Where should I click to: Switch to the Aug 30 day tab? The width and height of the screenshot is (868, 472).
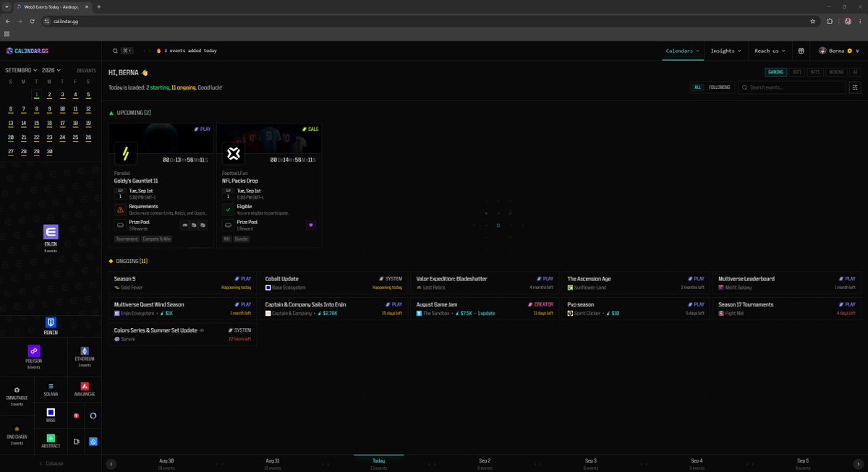166,463
